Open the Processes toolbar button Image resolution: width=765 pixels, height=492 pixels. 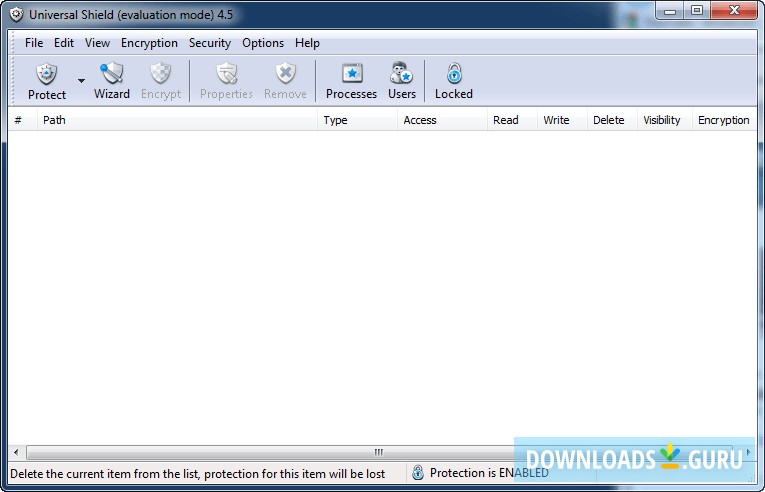pos(351,81)
